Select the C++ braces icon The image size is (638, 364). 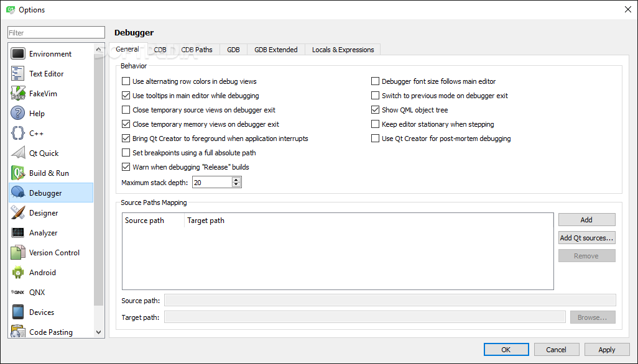[x=18, y=134]
